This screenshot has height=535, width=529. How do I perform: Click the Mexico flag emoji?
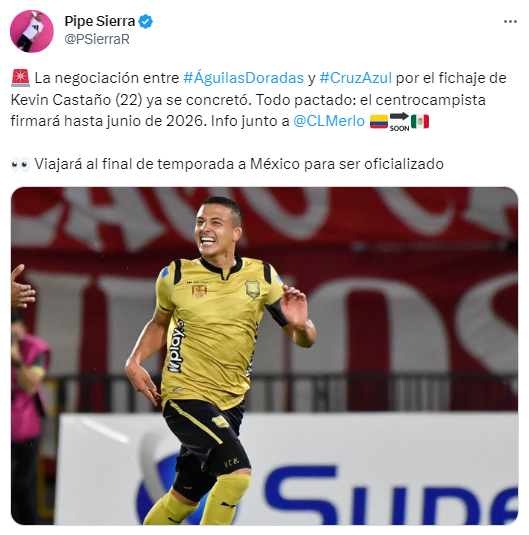point(420,121)
